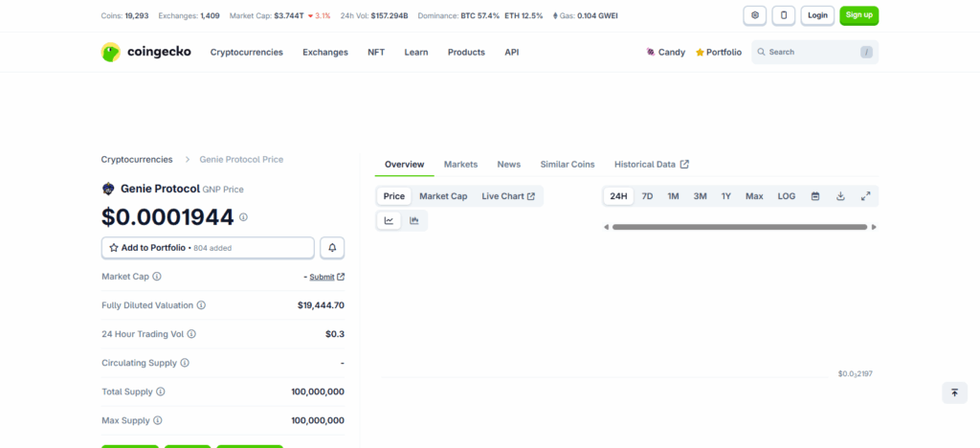
Task: Open the Markets tab
Action: [460, 165]
